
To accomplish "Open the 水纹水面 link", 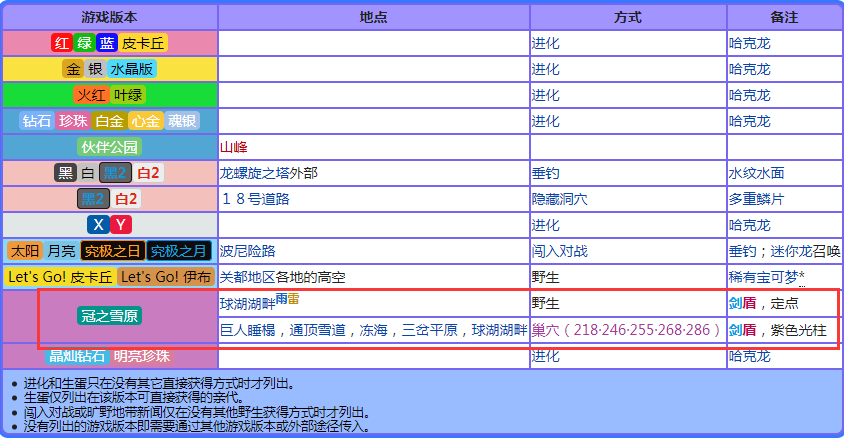I will [x=756, y=173].
